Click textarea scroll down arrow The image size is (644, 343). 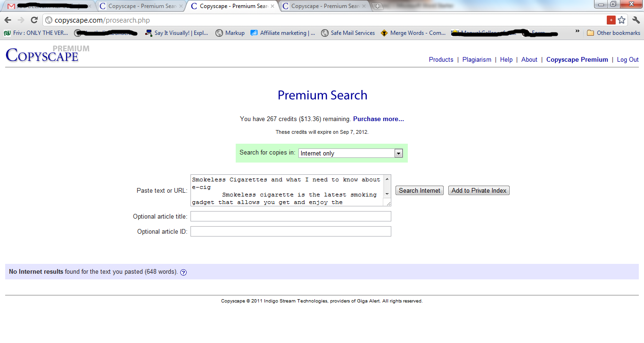(387, 194)
